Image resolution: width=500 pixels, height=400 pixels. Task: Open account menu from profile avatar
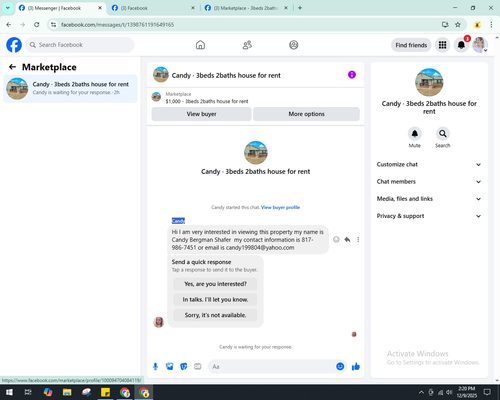click(x=480, y=45)
